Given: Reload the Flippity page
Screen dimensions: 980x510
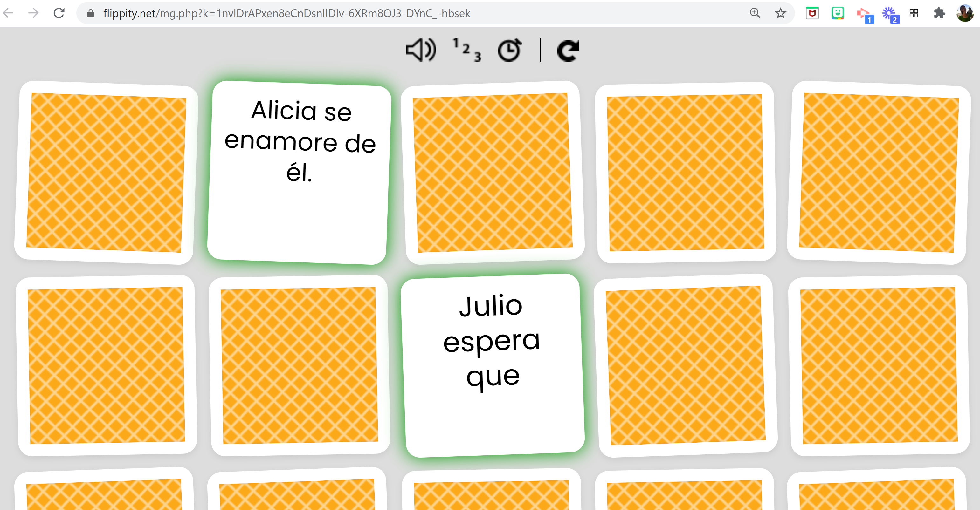Looking at the screenshot, I should point(59,13).
